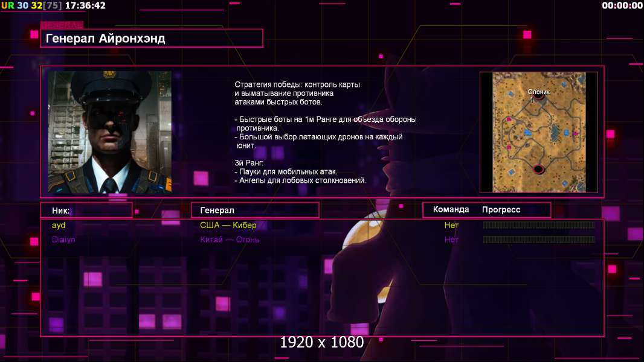Click 'Нет' team value in ayd row
This screenshot has height=362, width=644.
(x=451, y=225)
